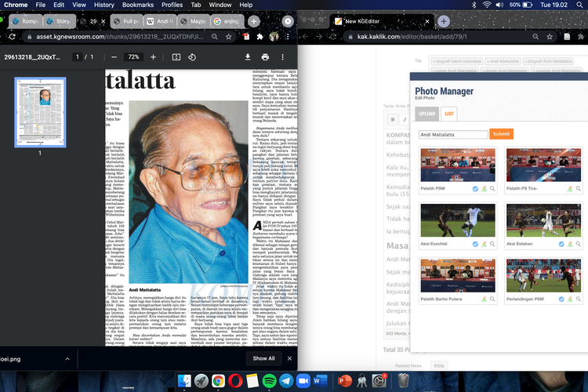Click the orange Submit button

point(502,134)
